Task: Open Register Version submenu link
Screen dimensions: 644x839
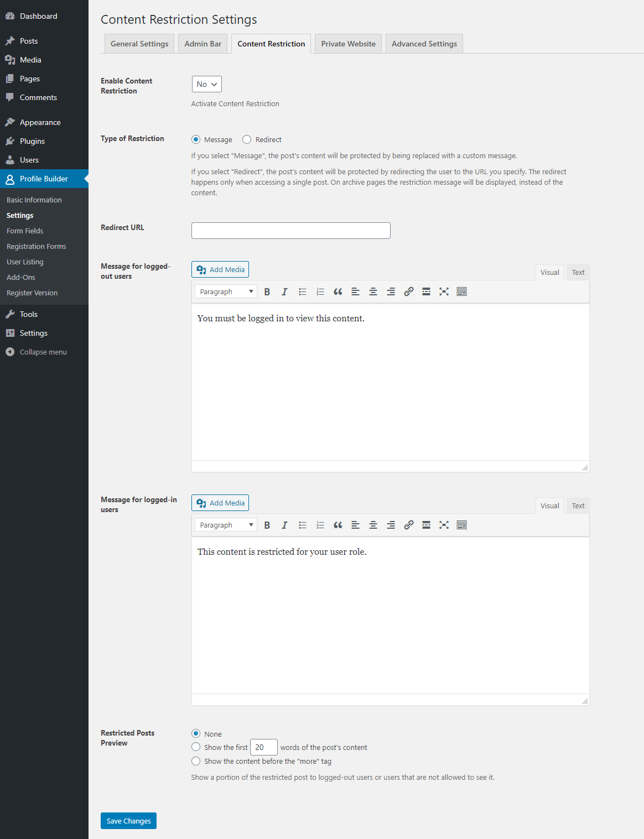Action: click(x=32, y=293)
